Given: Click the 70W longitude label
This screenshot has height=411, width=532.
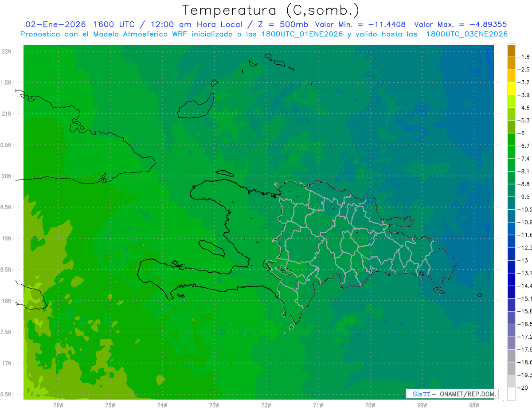Looking at the screenshot, I should point(370,405).
